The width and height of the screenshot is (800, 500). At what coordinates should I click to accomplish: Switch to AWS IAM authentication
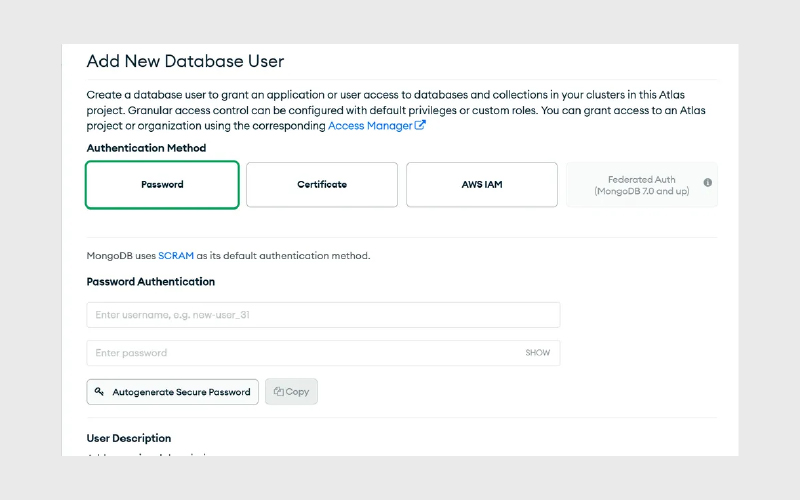tap(482, 185)
